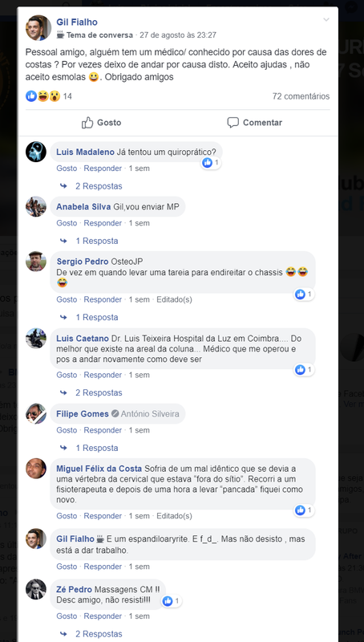
Task: Open the tagged António Silveira profile link
Action: pos(150,414)
